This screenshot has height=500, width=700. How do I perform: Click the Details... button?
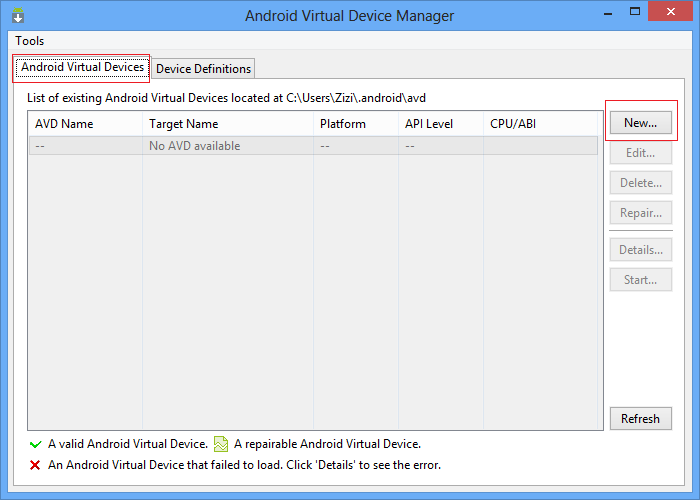pyautogui.click(x=640, y=250)
